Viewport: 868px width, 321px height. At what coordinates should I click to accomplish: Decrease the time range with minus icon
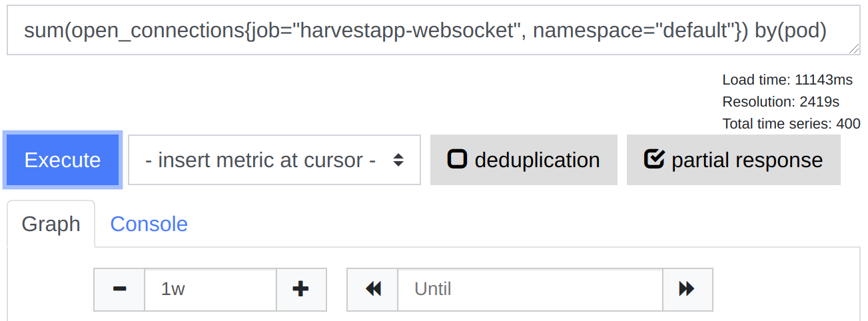pos(119,289)
